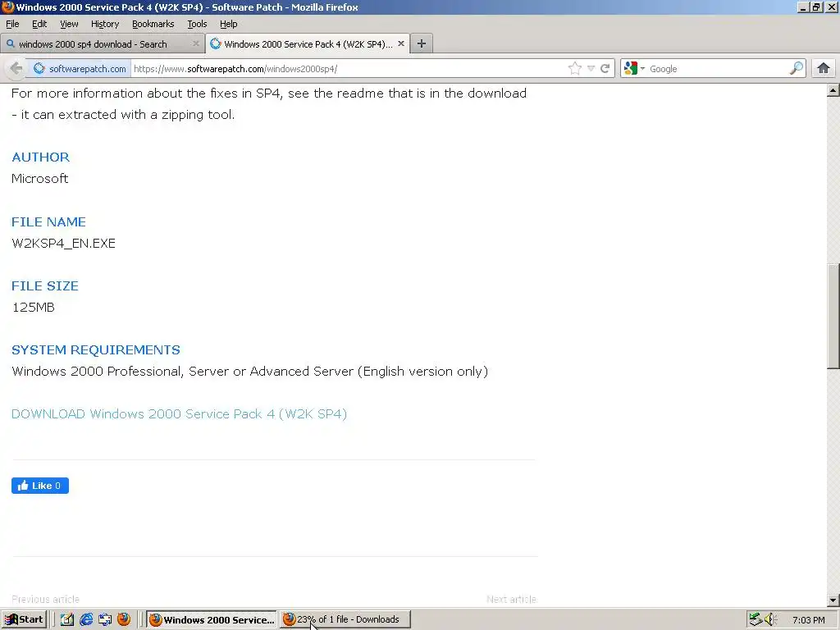This screenshot has width=840, height=630.
Task: Open the 23% of 1 file Downloads window
Action: pos(345,620)
